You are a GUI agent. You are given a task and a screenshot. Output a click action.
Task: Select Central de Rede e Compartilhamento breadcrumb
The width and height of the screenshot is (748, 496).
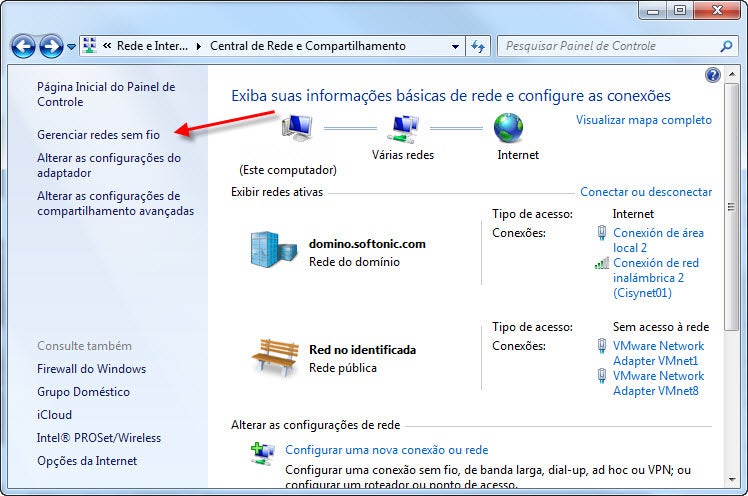tap(307, 46)
